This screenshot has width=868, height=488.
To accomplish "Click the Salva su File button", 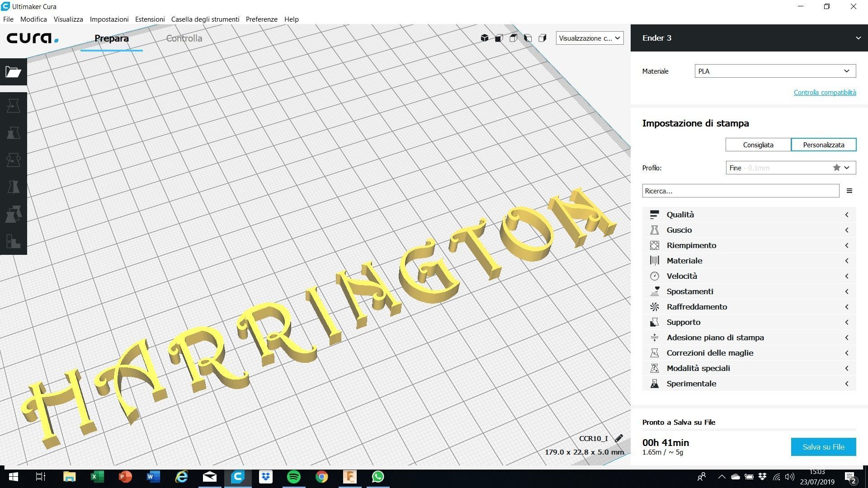I will (823, 447).
